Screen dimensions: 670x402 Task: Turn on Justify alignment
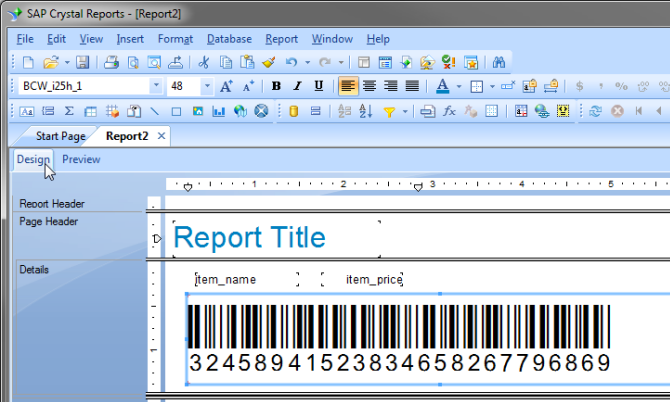pyautogui.click(x=412, y=86)
